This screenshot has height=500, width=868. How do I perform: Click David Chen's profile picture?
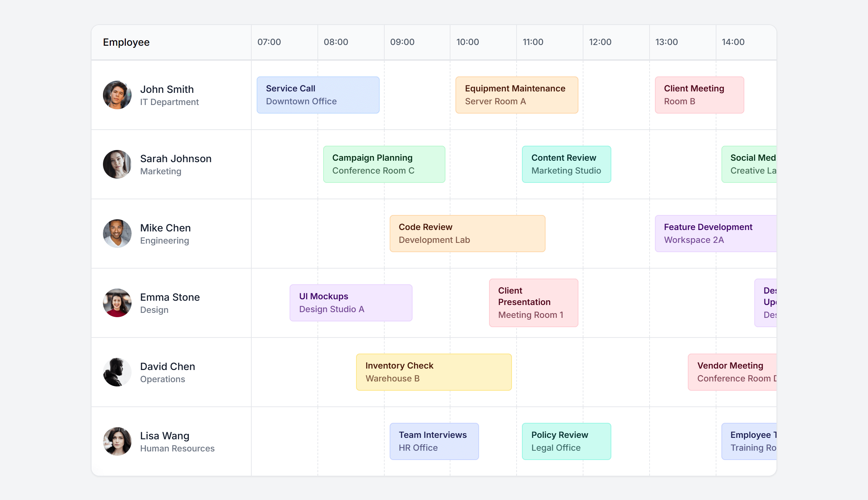(x=117, y=372)
